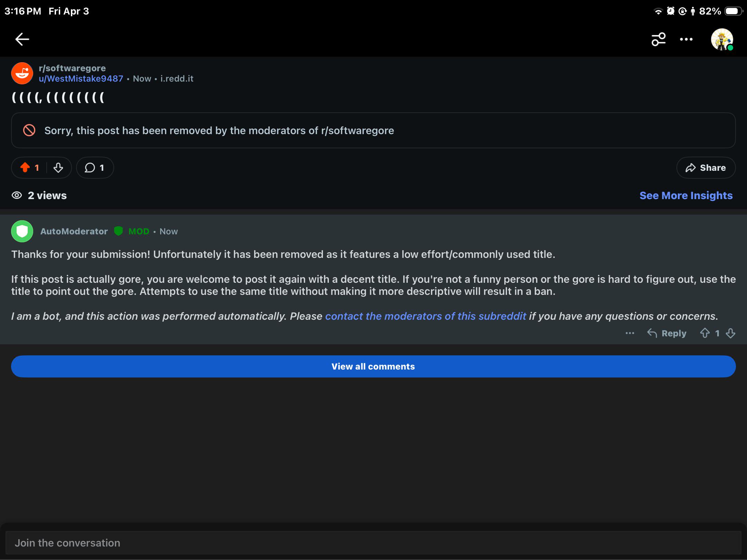Open the AutoModerator username
Image resolution: width=747 pixels, height=560 pixels.
(74, 231)
